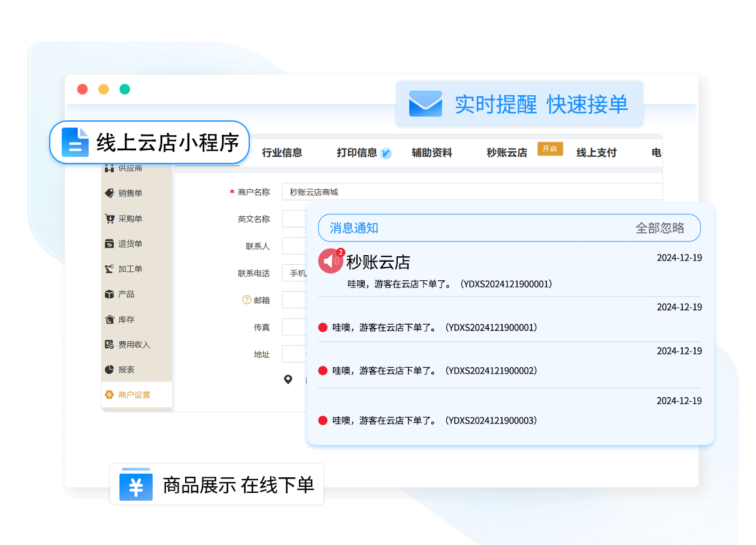Switch to the 行业信息 tab
This screenshot has width=756, height=545.
(282, 153)
